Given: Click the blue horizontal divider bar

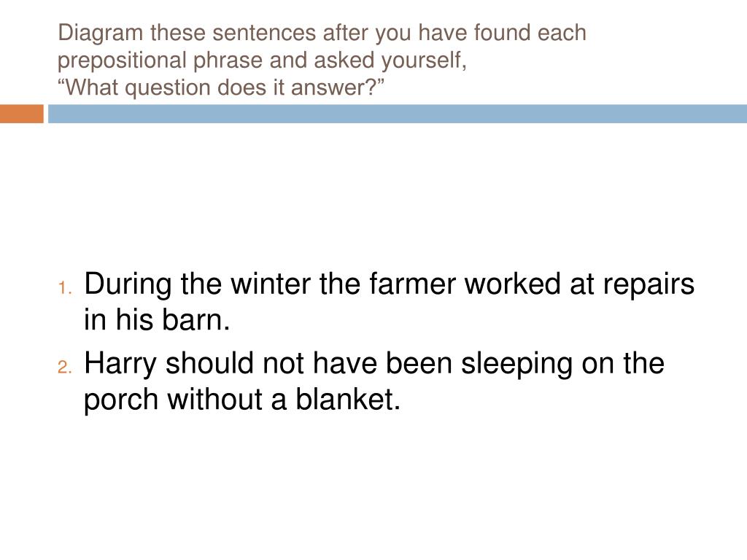Looking at the screenshot, I should tap(398, 114).
